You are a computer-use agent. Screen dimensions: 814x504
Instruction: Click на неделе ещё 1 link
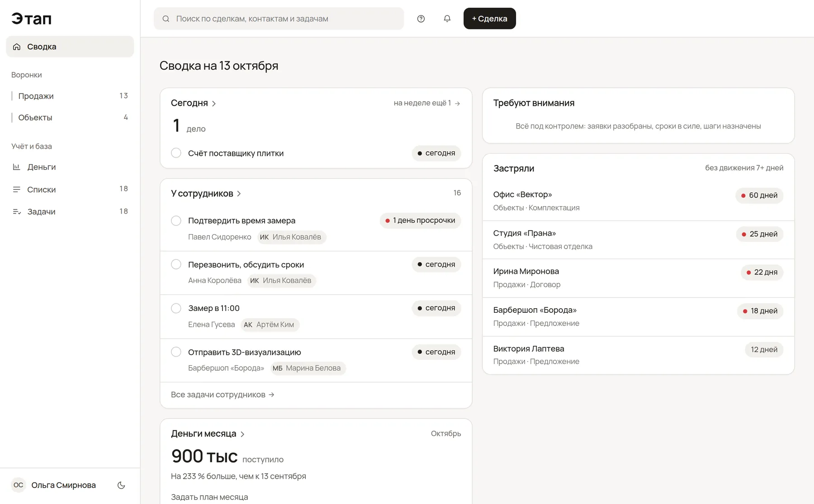(x=427, y=103)
